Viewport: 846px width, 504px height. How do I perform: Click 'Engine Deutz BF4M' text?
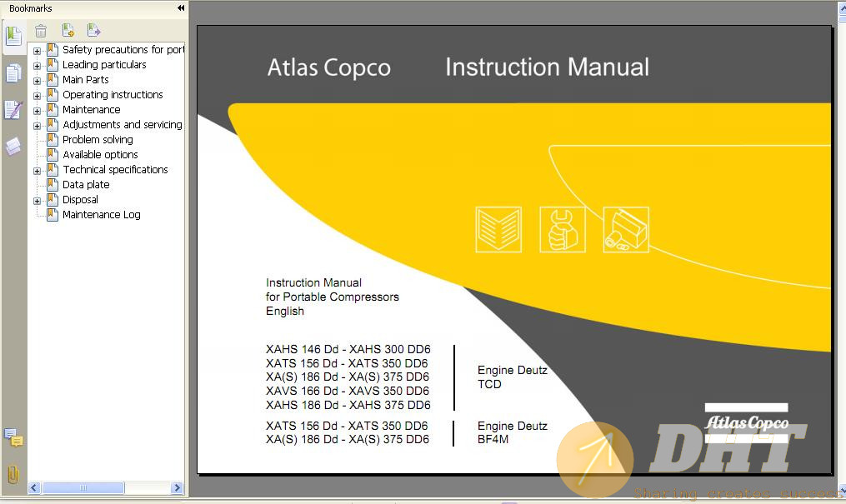[x=512, y=432]
